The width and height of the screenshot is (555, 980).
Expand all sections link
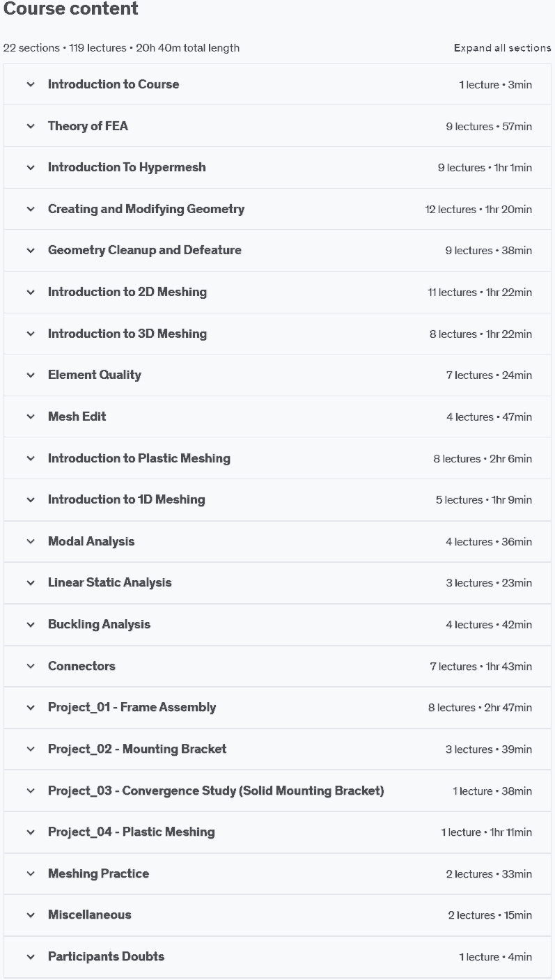coord(502,48)
